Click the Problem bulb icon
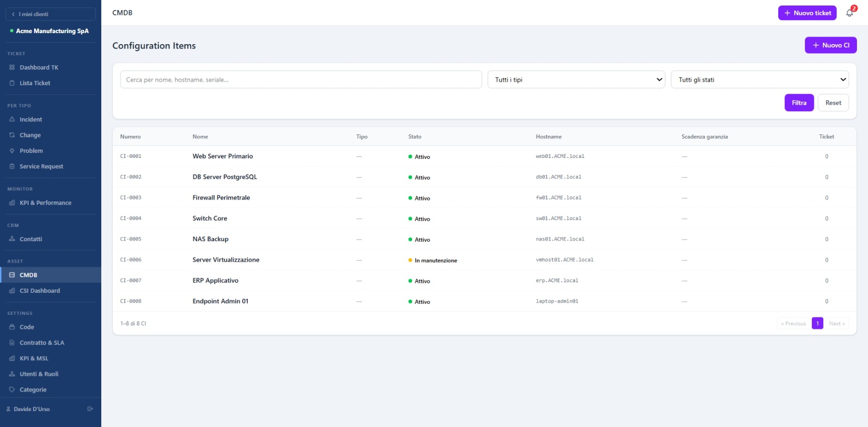Viewport: 868px width, 427px height. pyautogui.click(x=12, y=151)
